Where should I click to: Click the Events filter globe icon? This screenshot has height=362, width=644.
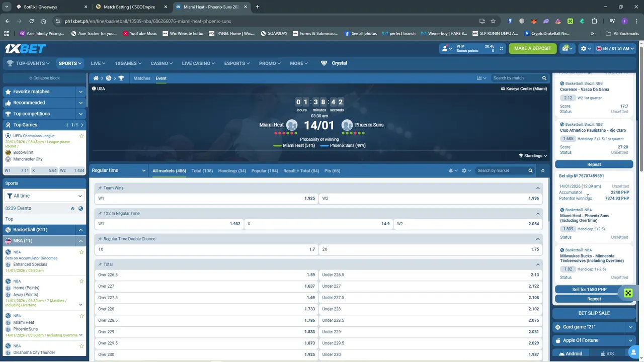pos(80,208)
